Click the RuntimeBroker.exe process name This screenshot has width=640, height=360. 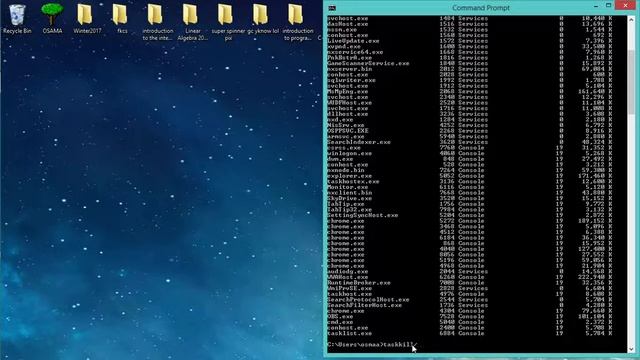(x=359, y=282)
